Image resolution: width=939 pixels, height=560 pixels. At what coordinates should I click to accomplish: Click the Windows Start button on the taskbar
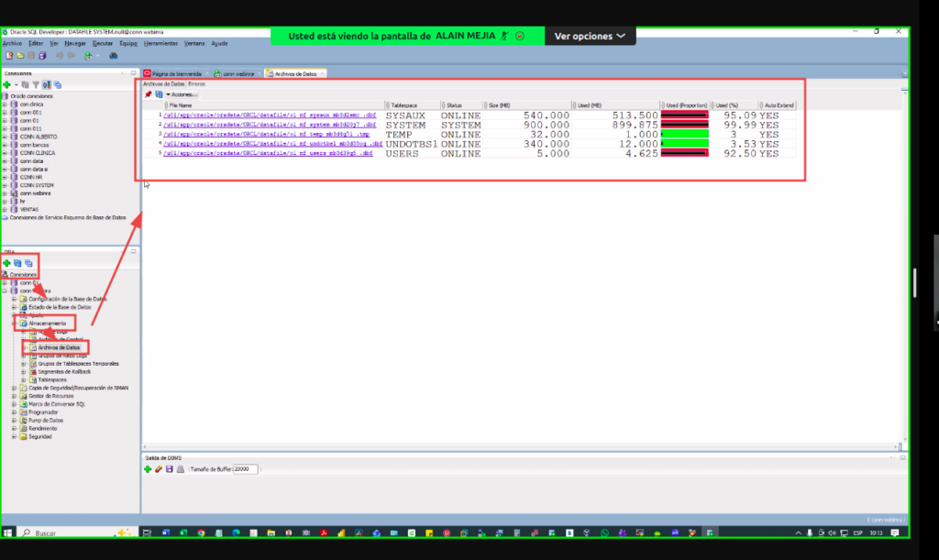[9, 533]
